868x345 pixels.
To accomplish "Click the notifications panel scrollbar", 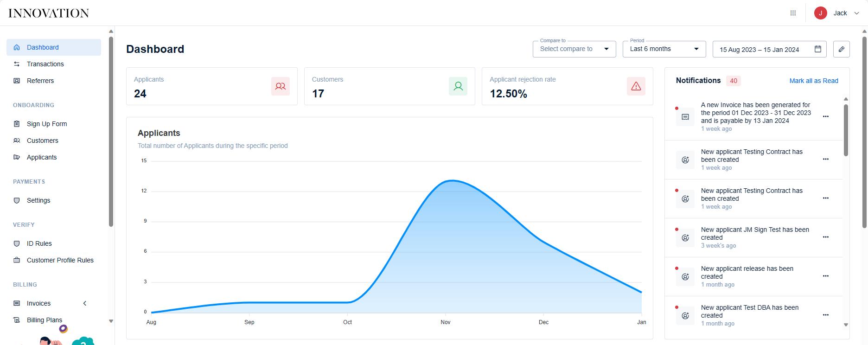I will [846, 130].
